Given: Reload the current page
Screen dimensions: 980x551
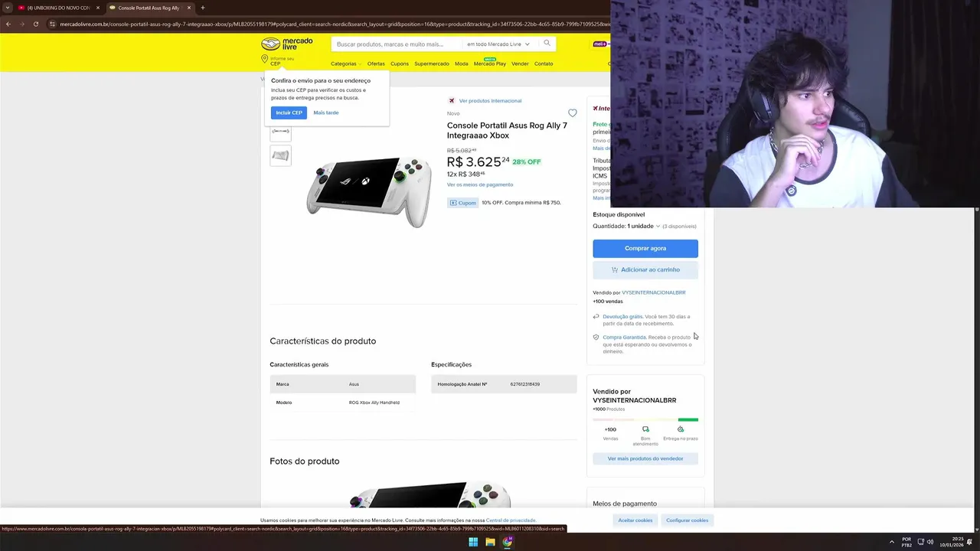Looking at the screenshot, I should click(x=36, y=24).
